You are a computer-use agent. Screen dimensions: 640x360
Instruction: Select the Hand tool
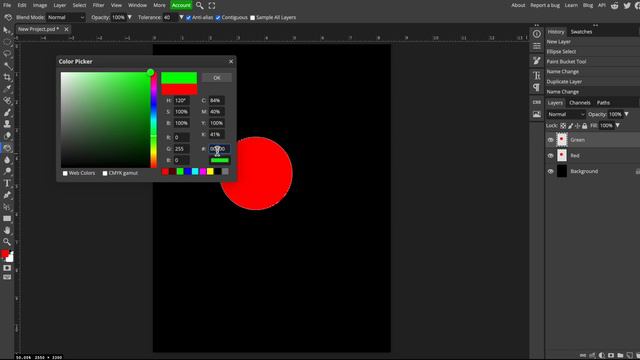7,231
